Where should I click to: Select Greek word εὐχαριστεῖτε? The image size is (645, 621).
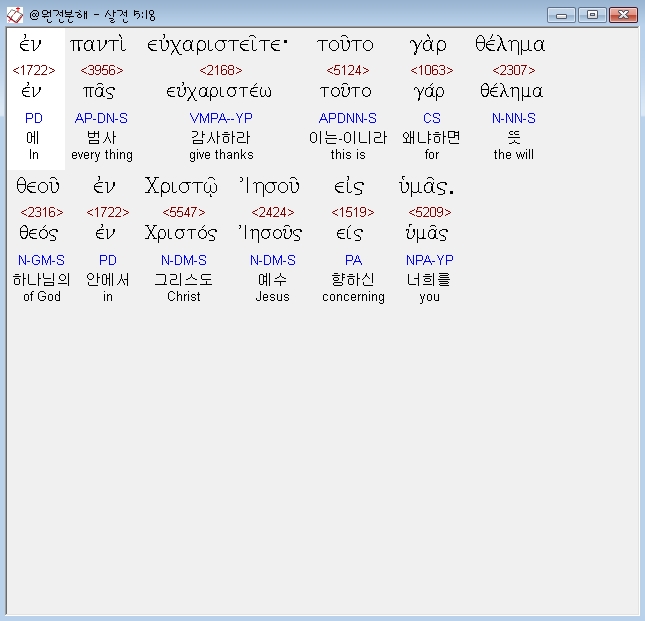coord(217,45)
